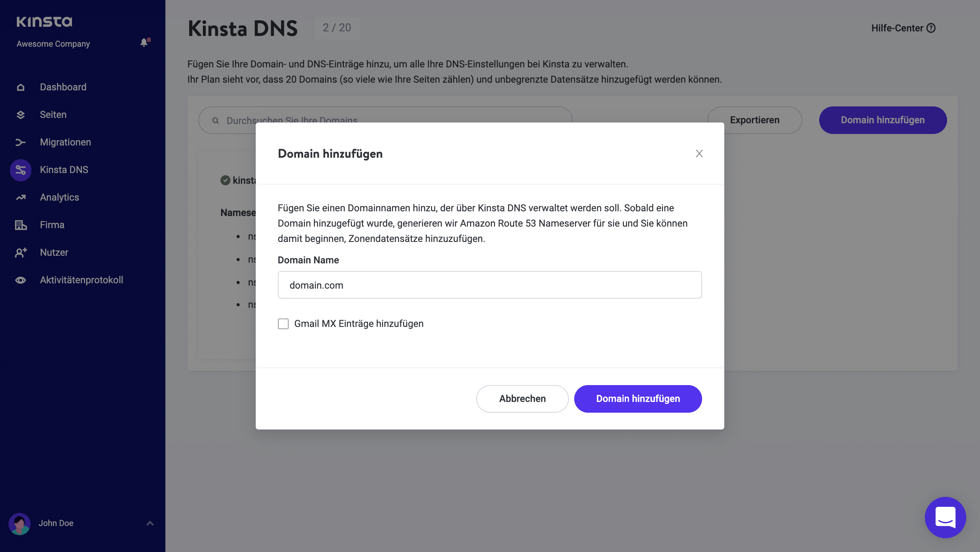The width and height of the screenshot is (980, 552).
Task: Click the Aktivitätenprotokoll navigation icon
Action: tap(20, 280)
